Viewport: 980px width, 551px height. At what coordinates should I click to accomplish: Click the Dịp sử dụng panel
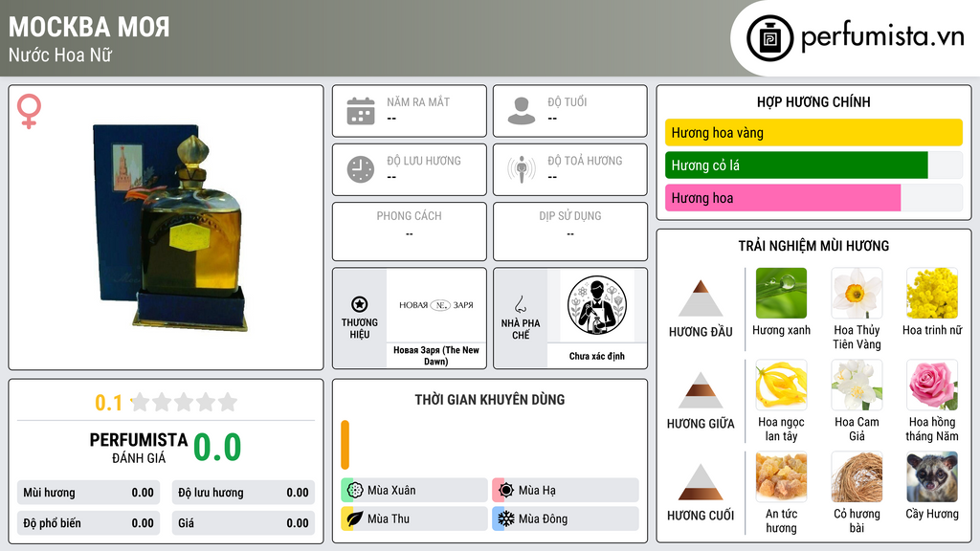coord(570,231)
